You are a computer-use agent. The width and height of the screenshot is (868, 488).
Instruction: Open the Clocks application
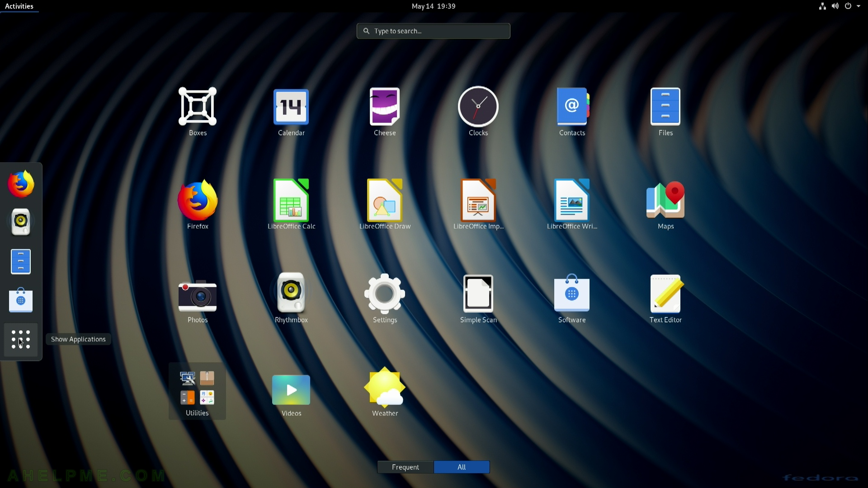[478, 111]
